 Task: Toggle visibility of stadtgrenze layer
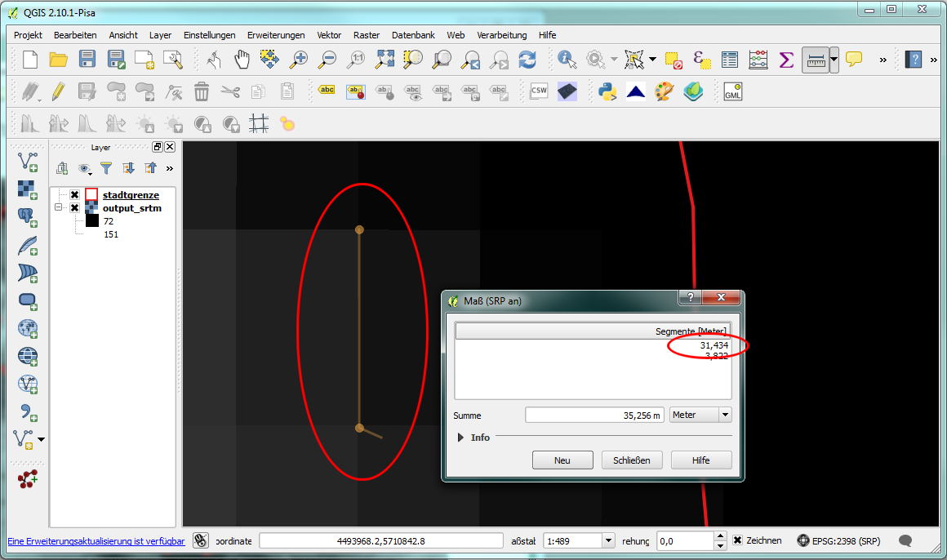(x=74, y=195)
